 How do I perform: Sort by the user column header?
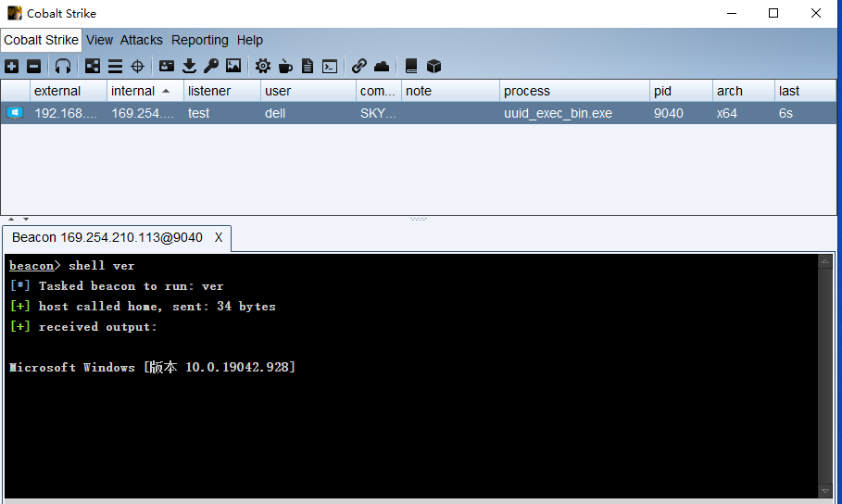click(308, 91)
